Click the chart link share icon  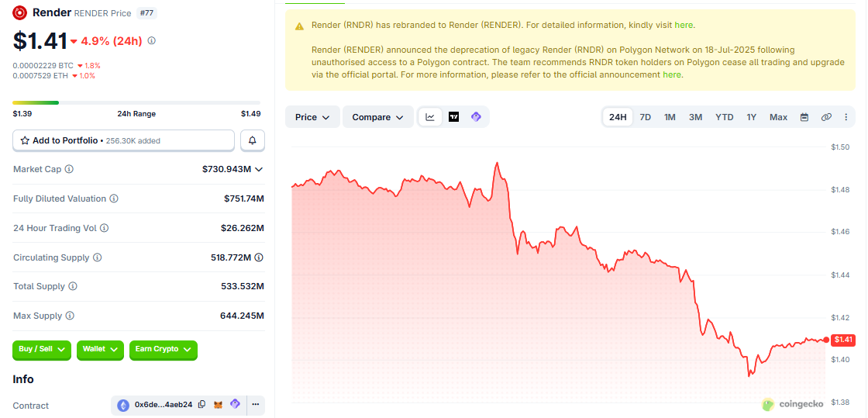click(826, 117)
